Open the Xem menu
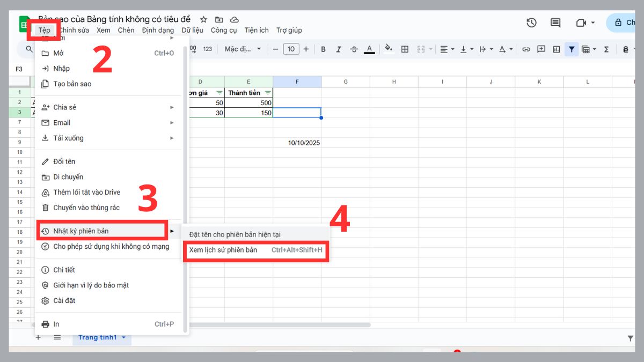 (x=103, y=30)
